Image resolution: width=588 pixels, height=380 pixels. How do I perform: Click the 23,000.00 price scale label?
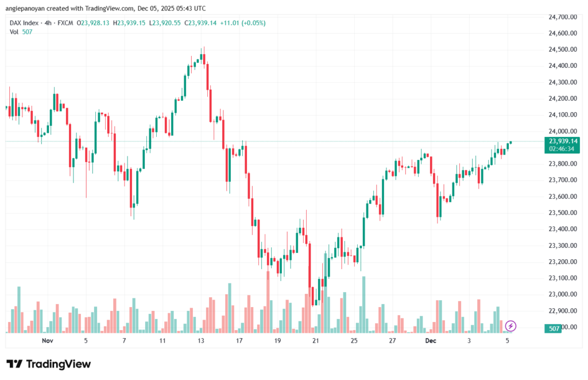tap(563, 294)
